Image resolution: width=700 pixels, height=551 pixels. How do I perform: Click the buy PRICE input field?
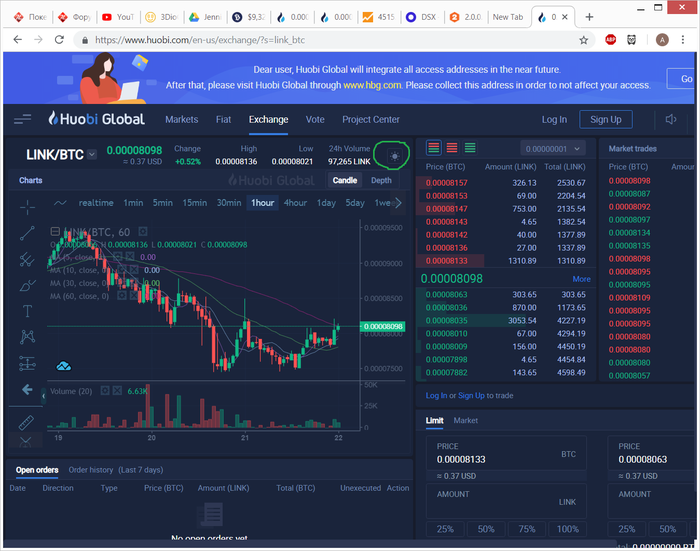pos(506,453)
